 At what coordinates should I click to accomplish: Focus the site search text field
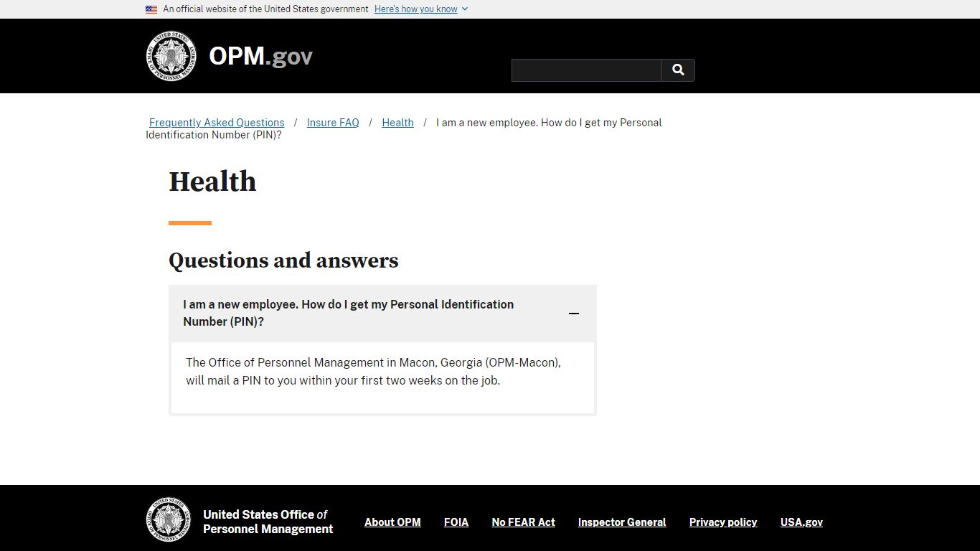tap(586, 70)
